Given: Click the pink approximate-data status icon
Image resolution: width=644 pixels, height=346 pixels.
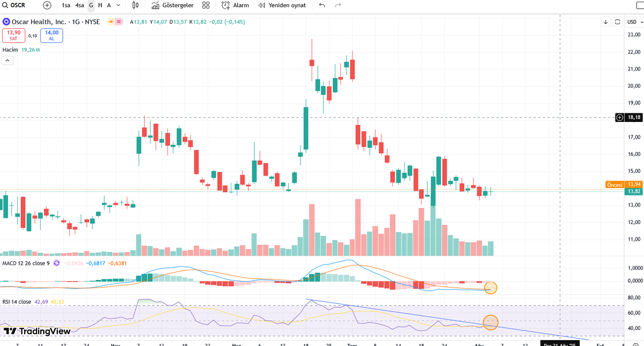Looking at the screenshot, I should 119,22.
